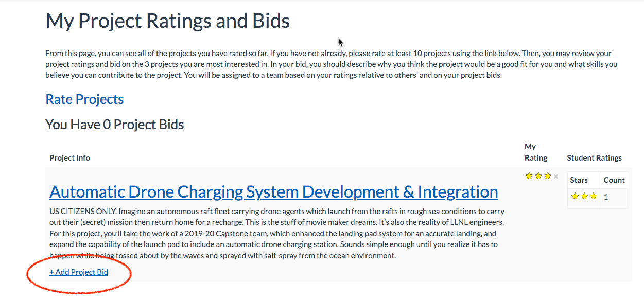
Task: Click the Count column header
Action: pyautogui.click(x=614, y=180)
